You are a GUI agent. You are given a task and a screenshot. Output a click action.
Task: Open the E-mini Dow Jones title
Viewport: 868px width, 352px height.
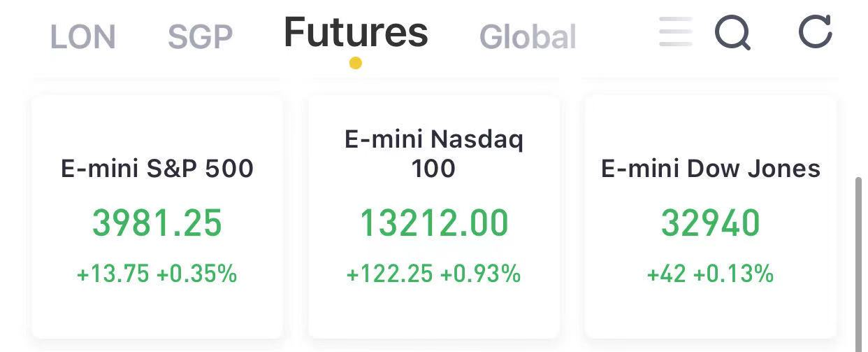point(711,169)
